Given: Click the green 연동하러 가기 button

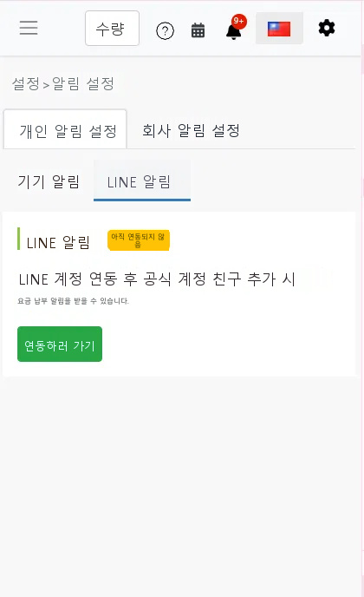Looking at the screenshot, I should pyautogui.click(x=60, y=344).
